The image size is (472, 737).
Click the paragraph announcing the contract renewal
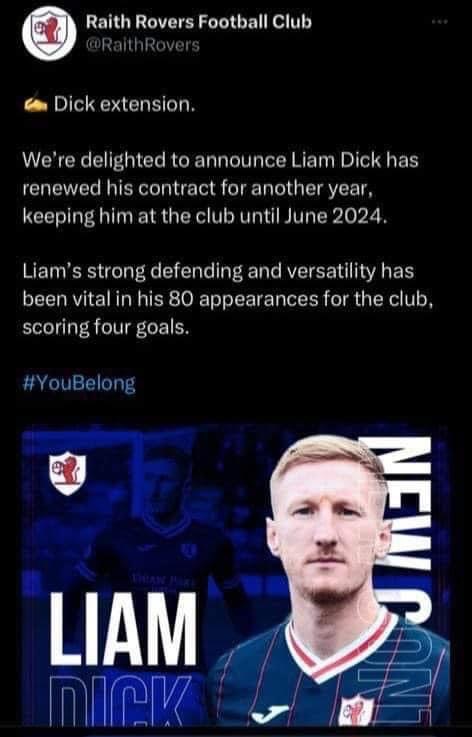[x=220, y=189]
